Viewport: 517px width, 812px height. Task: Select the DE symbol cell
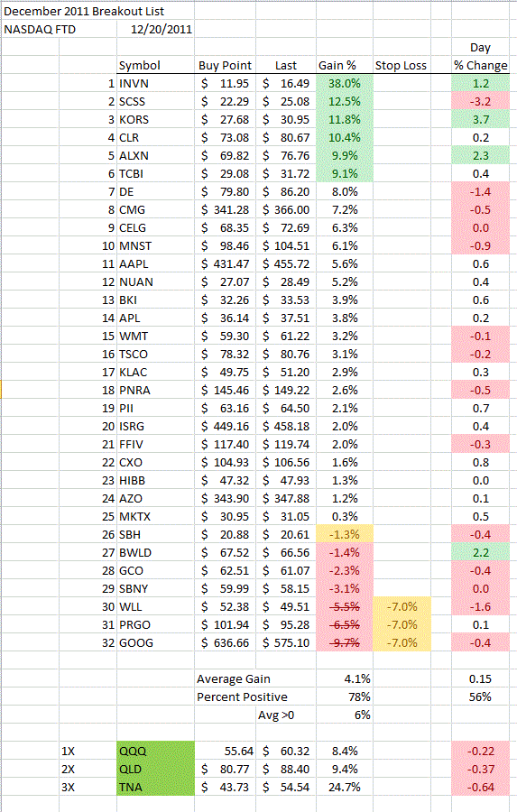(x=155, y=191)
